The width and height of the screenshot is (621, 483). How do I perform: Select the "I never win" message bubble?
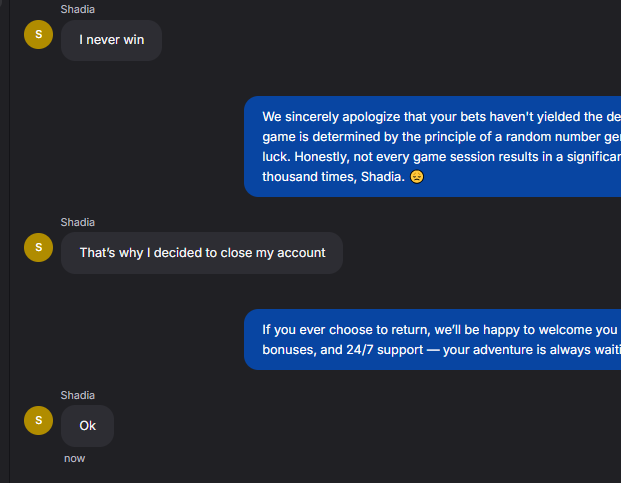click(111, 40)
